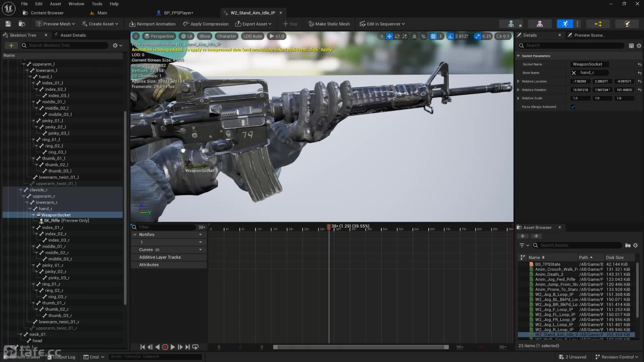Viewport: 644px width, 362px height.
Task: Open Details panel settings gear
Action: point(639,46)
